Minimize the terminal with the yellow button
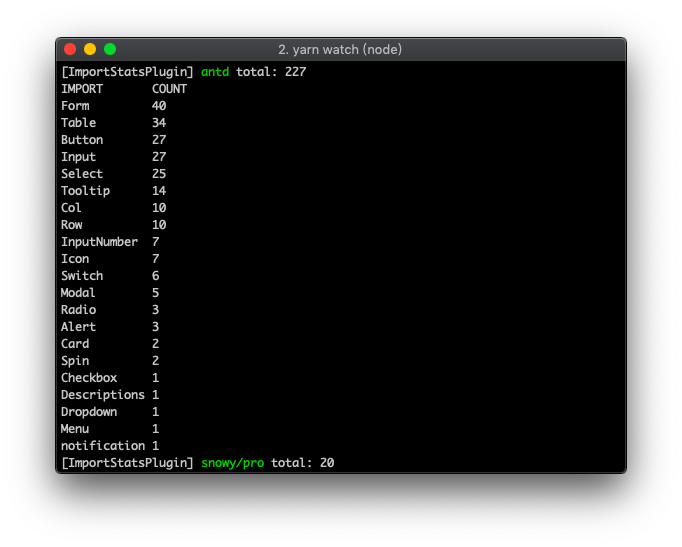 tap(90, 49)
